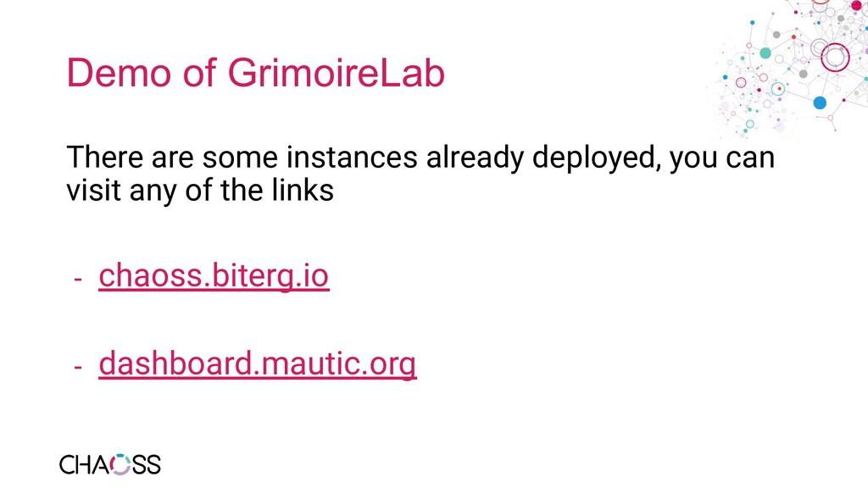
Task: Open the dashboard.mautic.org link
Action: pos(258,363)
